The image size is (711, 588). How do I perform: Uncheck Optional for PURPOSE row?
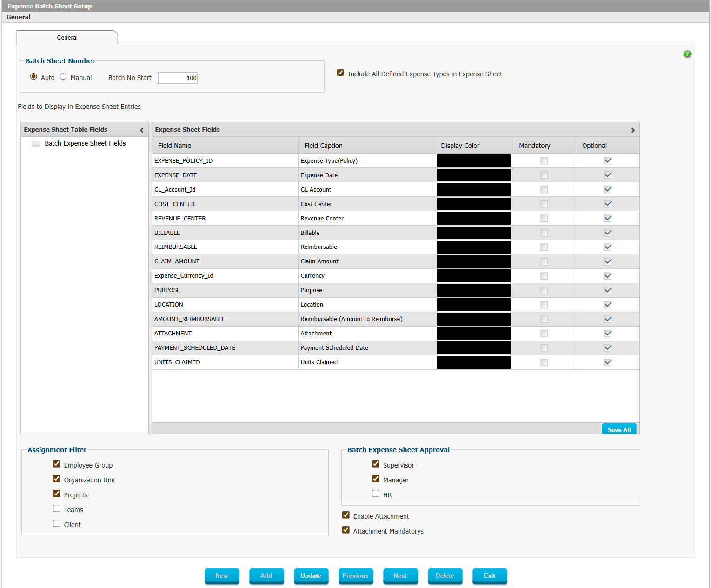(x=608, y=290)
